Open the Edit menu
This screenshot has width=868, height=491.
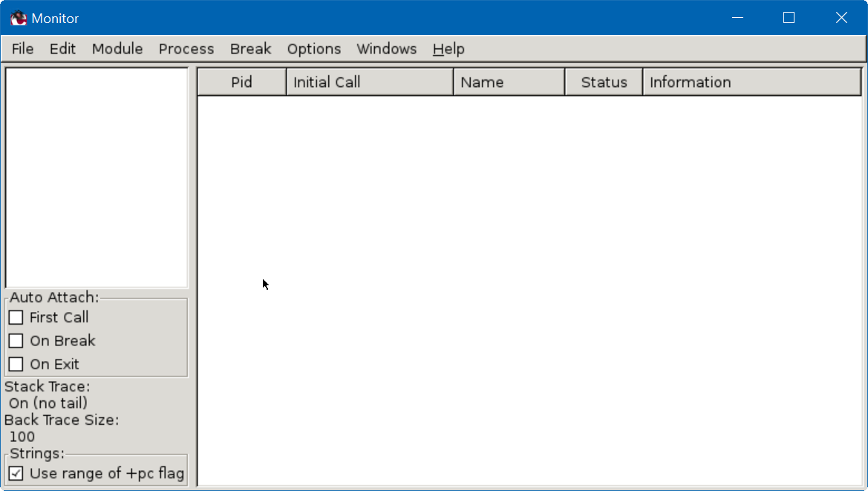[62, 49]
